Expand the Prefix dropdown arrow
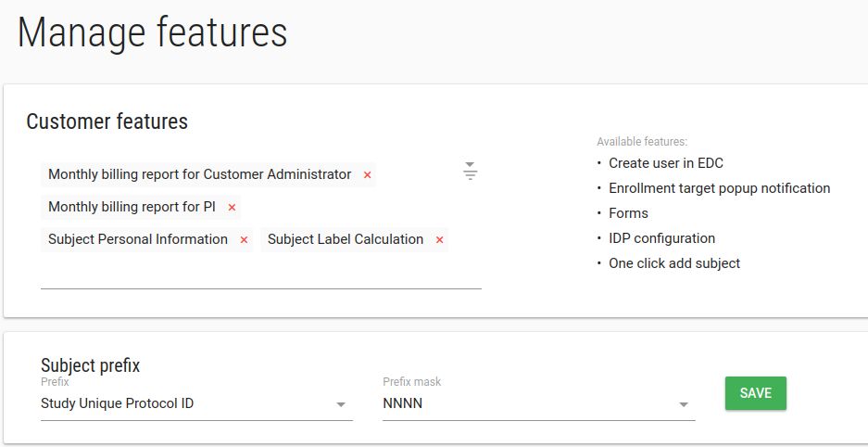Screen dimensions: 868x447 point(341,404)
